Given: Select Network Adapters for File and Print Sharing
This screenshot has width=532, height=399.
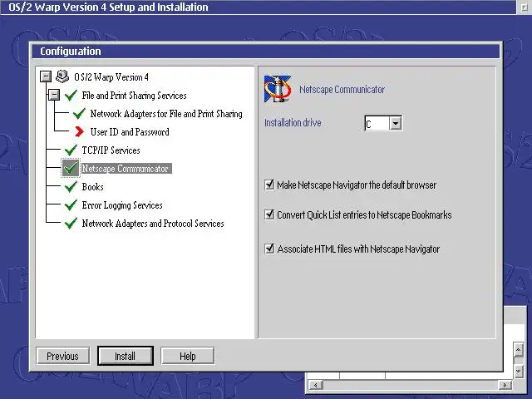Looking at the screenshot, I should coord(166,114).
